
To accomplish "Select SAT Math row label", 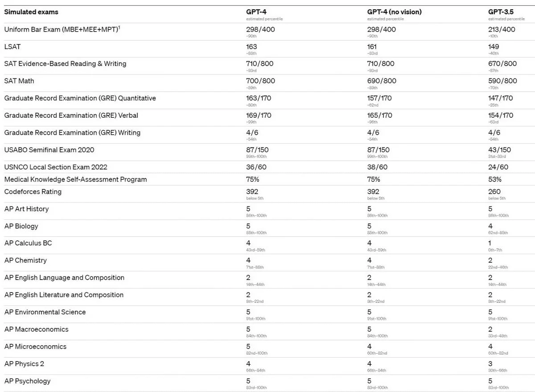I will (x=19, y=81).
